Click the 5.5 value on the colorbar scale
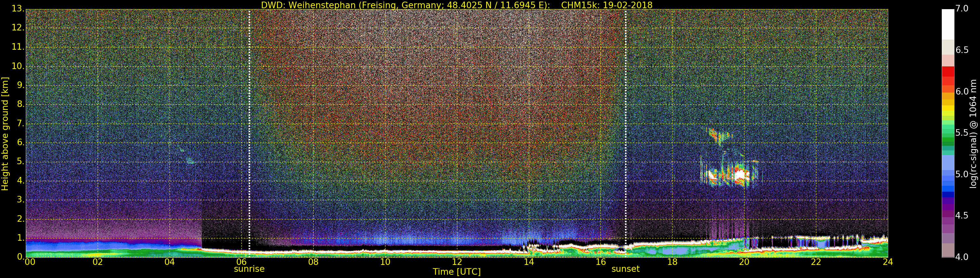980x278 pixels. point(962,133)
